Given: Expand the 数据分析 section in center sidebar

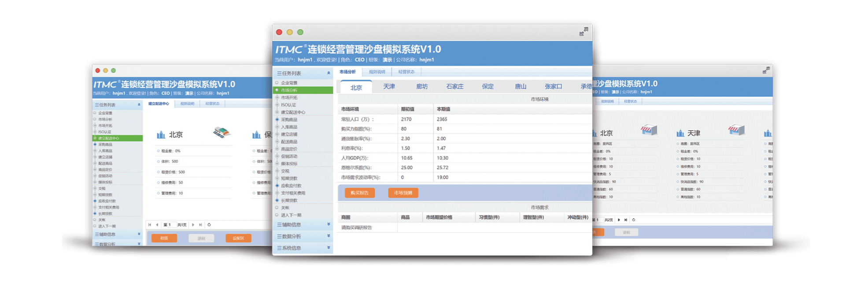Looking at the screenshot, I should pos(329,236).
